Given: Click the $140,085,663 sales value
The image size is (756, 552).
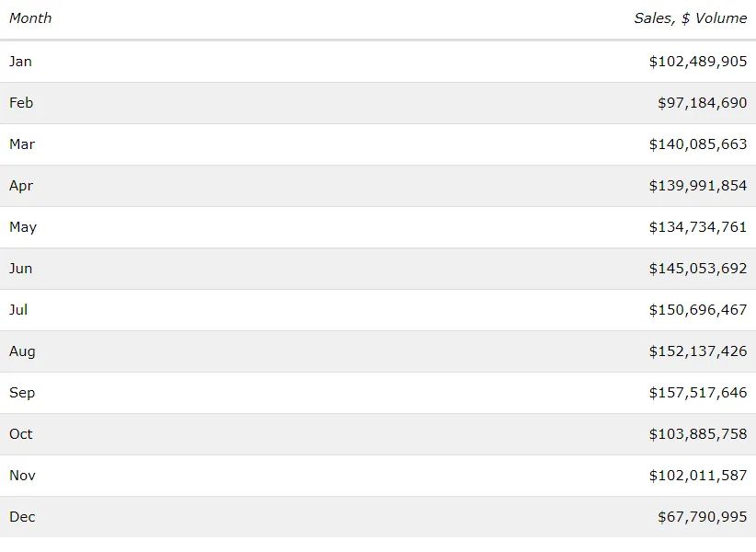Looking at the screenshot, I should click(x=697, y=144).
